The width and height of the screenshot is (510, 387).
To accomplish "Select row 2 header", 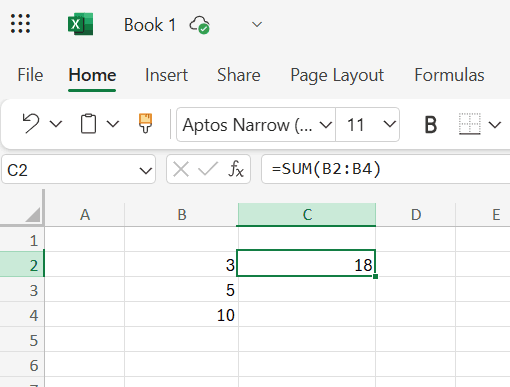I will tap(22, 265).
